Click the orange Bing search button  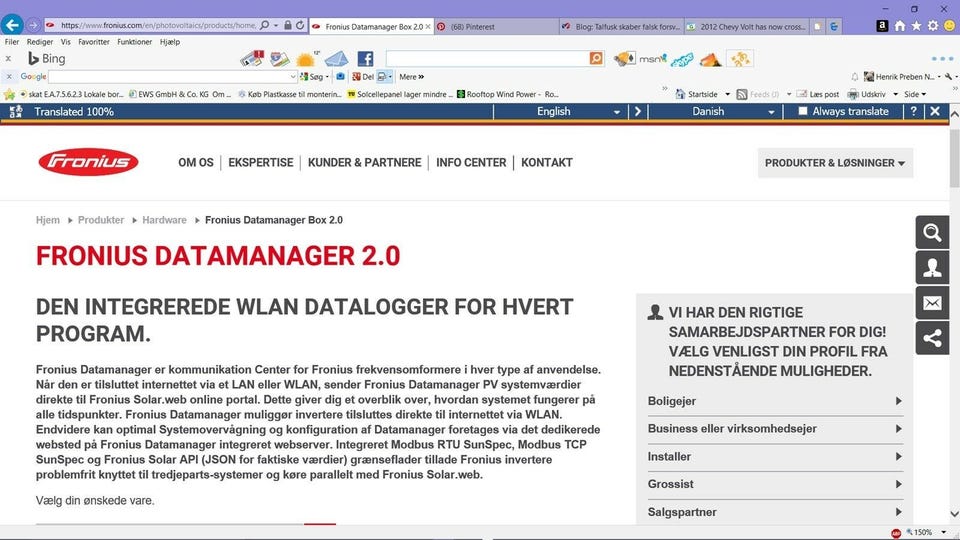click(596, 58)
